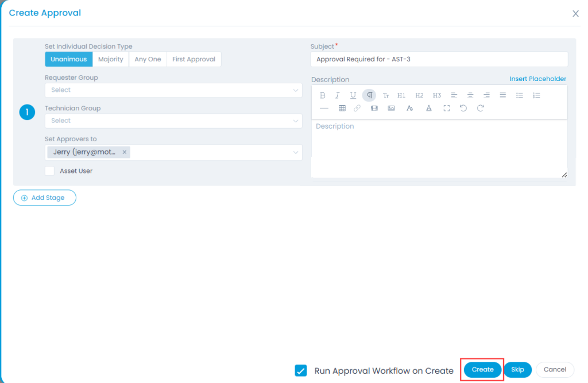Click the Insert Placeholder link

537,79
